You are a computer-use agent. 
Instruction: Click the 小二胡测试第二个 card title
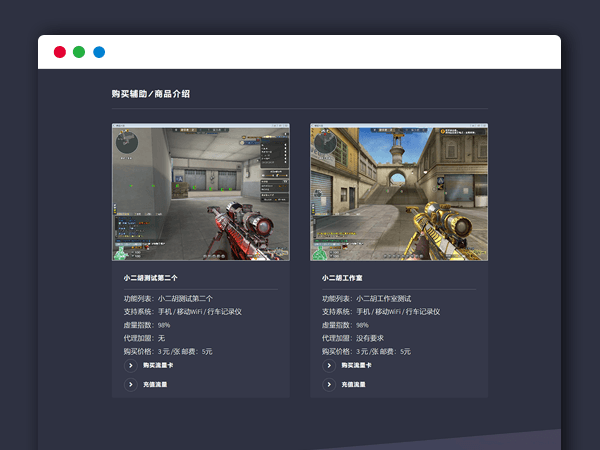[150, 277]
